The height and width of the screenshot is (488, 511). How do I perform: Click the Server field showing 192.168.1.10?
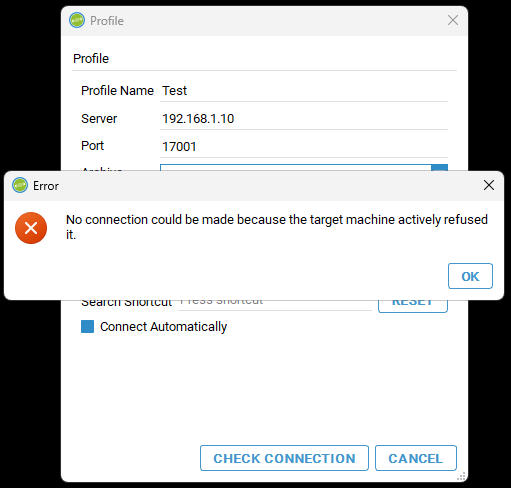304,119
